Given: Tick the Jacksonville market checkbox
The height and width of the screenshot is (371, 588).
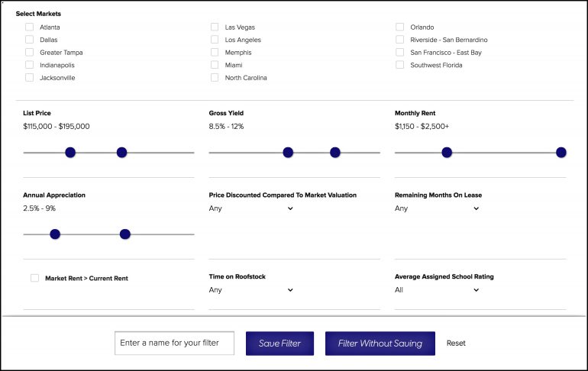Looking at the screenshot, I should click(29, 78).
